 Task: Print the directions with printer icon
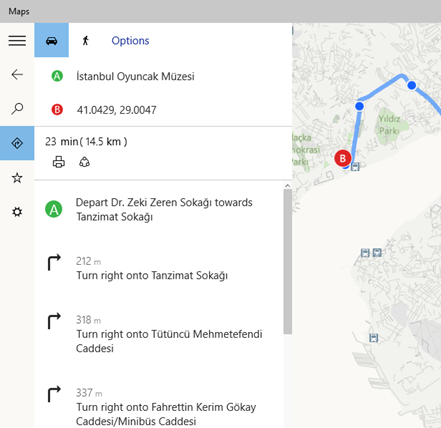pyautogui.click(x=59, y=162)
